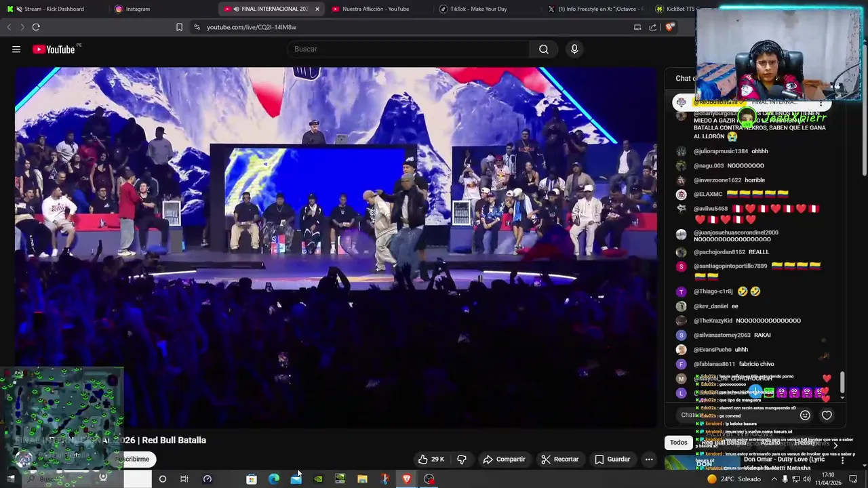Start voice search with the microphone icon
Viewport: 868px width, 488px height.
click(574, 49)
